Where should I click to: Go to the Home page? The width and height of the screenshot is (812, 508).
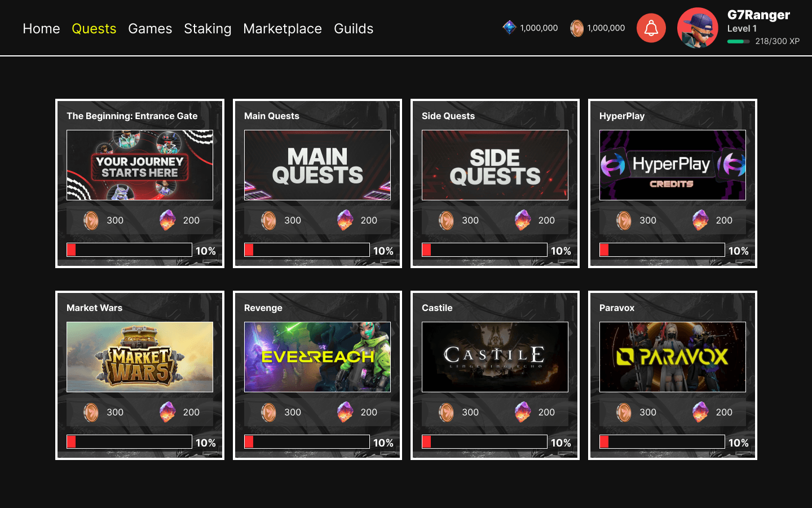click(x=41, y=29)
